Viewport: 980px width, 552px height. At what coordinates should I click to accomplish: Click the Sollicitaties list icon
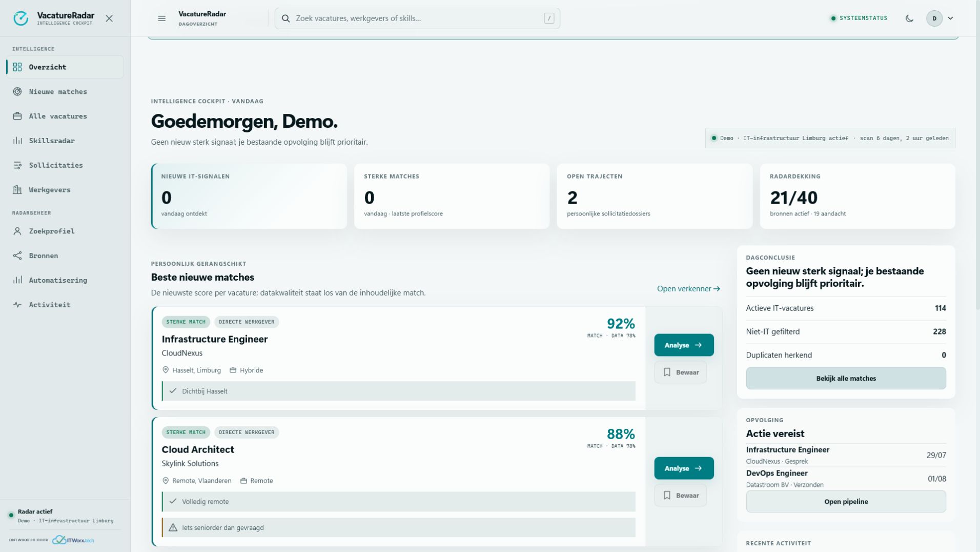17,165
